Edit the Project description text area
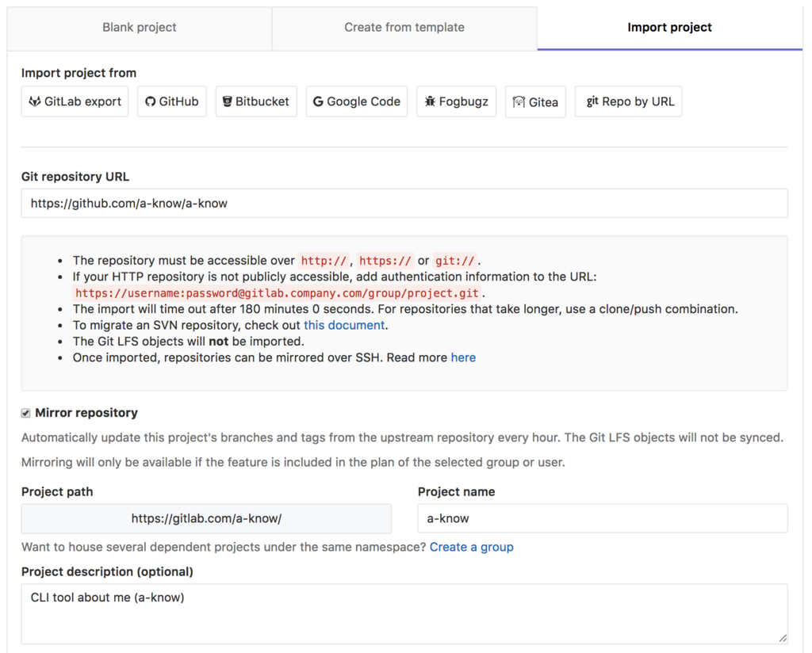The width and height of the screenshot is (812, 653). [x=404, y=613]
